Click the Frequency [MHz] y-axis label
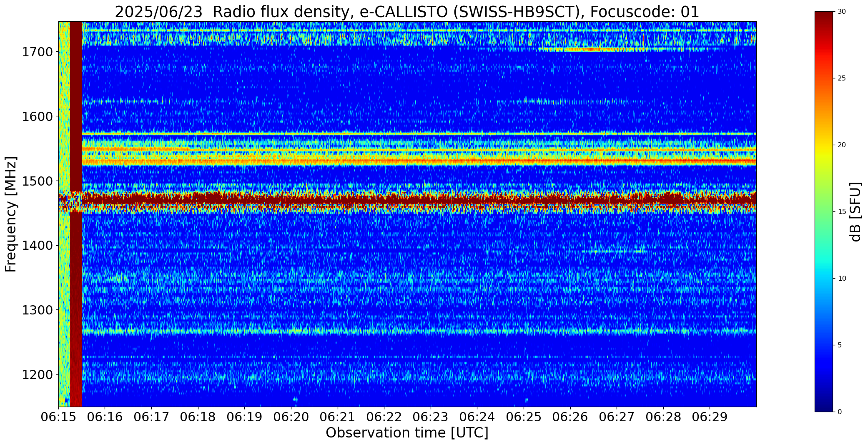The height and width of the screenshot is (445, 868). click(x=11, y=214)
